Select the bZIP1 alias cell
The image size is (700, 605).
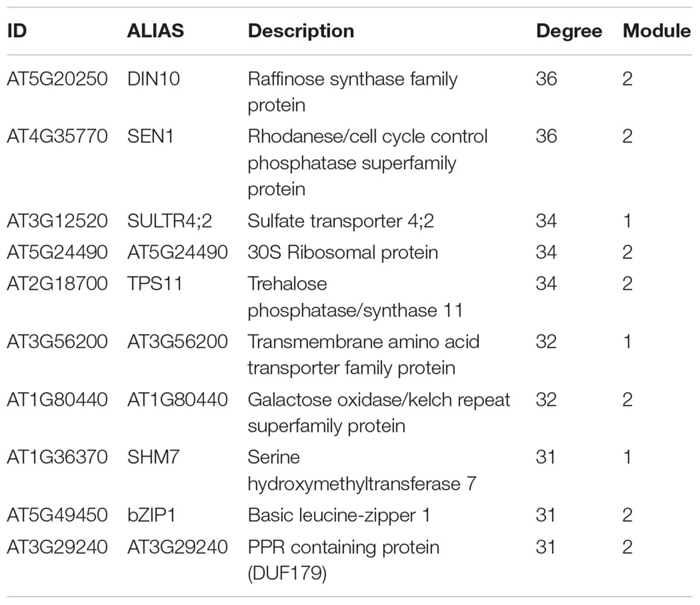(151, 516)
